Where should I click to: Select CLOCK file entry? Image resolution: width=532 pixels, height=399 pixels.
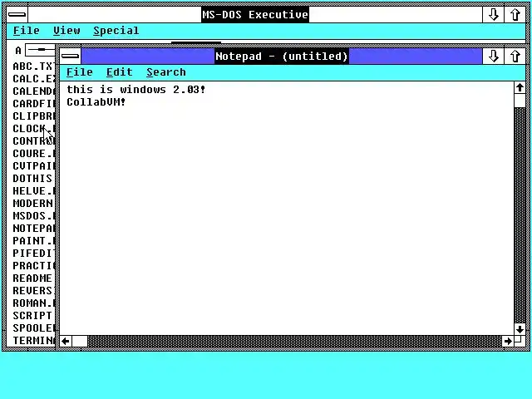tap(33, 129)
